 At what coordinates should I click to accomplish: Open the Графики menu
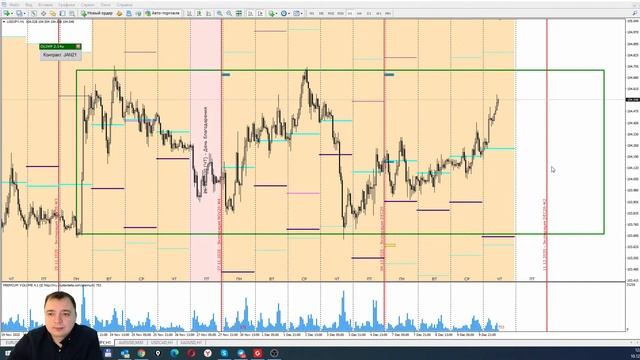coord(66,5)
